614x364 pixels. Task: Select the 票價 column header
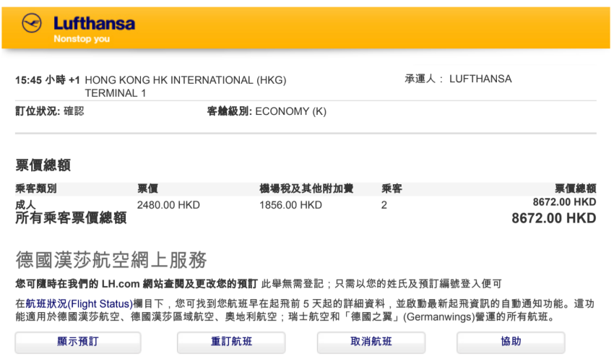pyautogui.click(x=147, y=188)
